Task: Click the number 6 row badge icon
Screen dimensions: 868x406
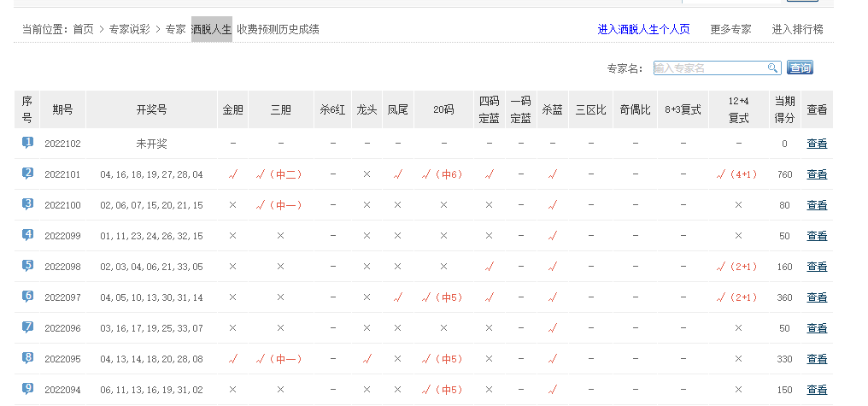Action: pos(27,297)
